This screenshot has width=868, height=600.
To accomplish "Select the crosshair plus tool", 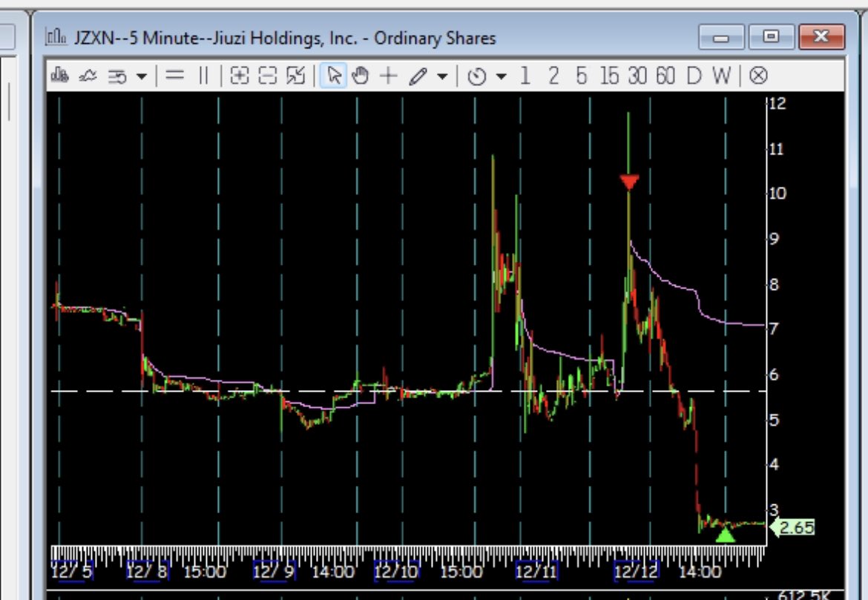I will pyautogui.click(x=389, y=75).
